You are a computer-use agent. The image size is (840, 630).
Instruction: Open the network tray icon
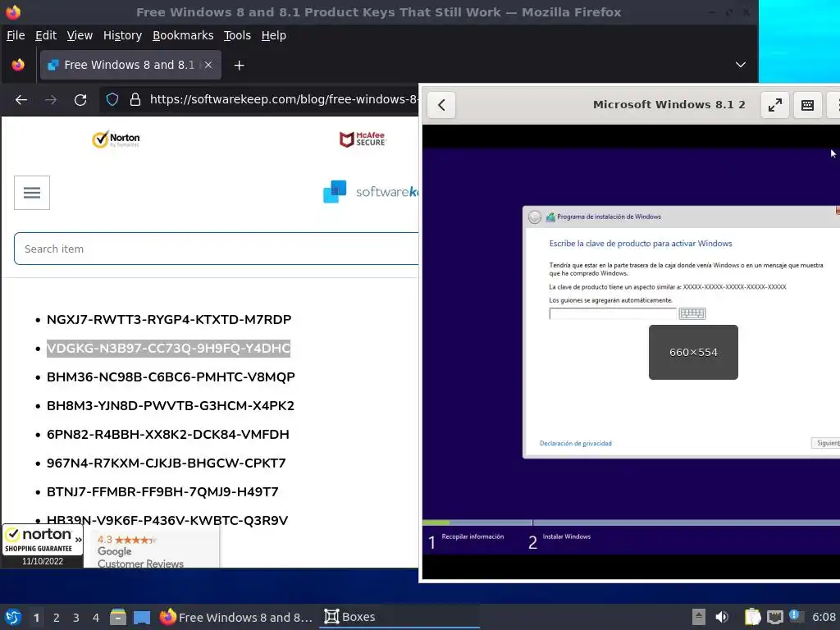point(774,617)
